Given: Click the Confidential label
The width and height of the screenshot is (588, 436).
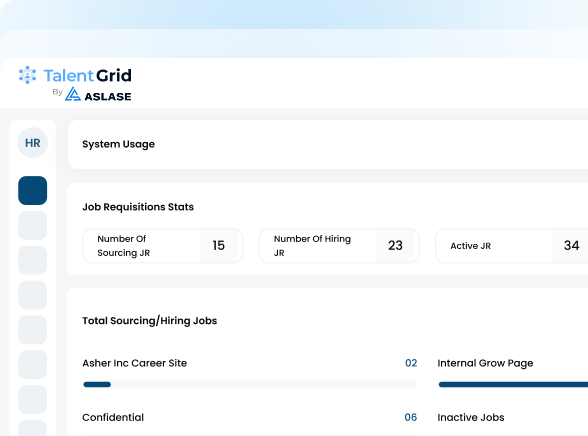Looking at the screenshot, I should (x=113, y=418).
